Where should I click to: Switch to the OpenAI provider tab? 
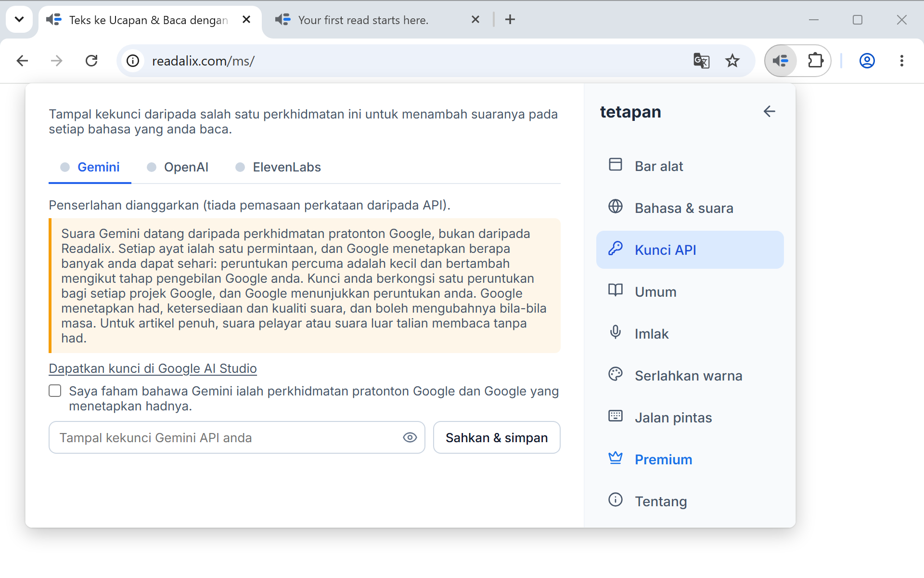[x=178, y=167]
